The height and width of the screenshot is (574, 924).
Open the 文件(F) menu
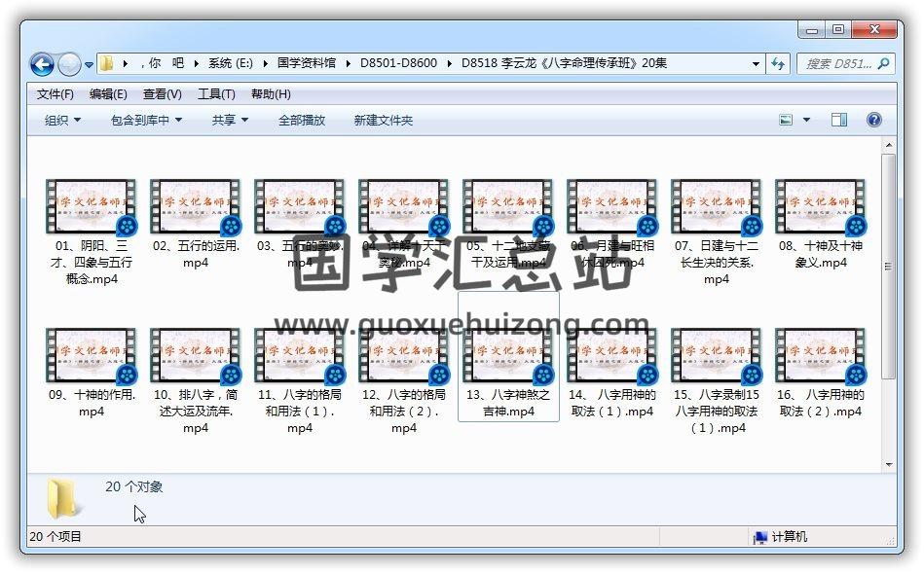55,94
